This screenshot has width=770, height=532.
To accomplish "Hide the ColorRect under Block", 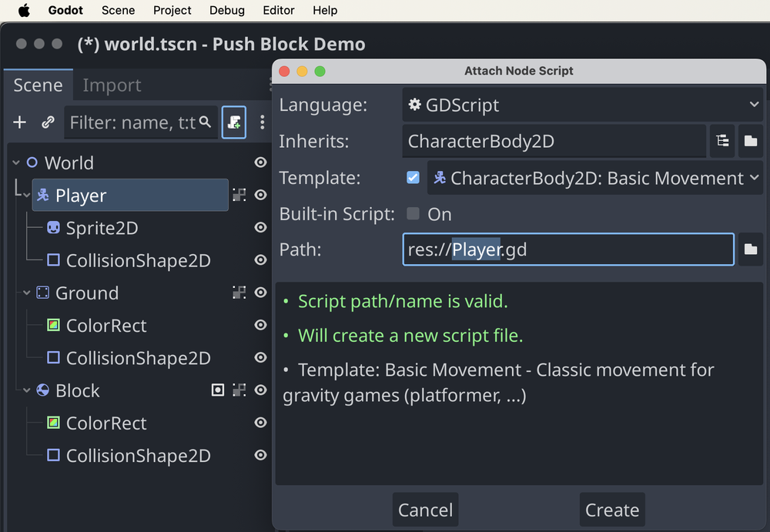I will [261, 423].
